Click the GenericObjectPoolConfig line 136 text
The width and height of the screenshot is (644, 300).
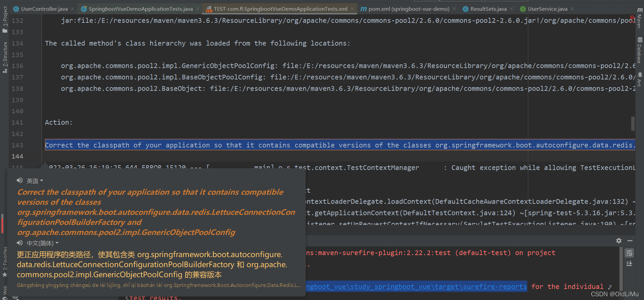[348, 66]
